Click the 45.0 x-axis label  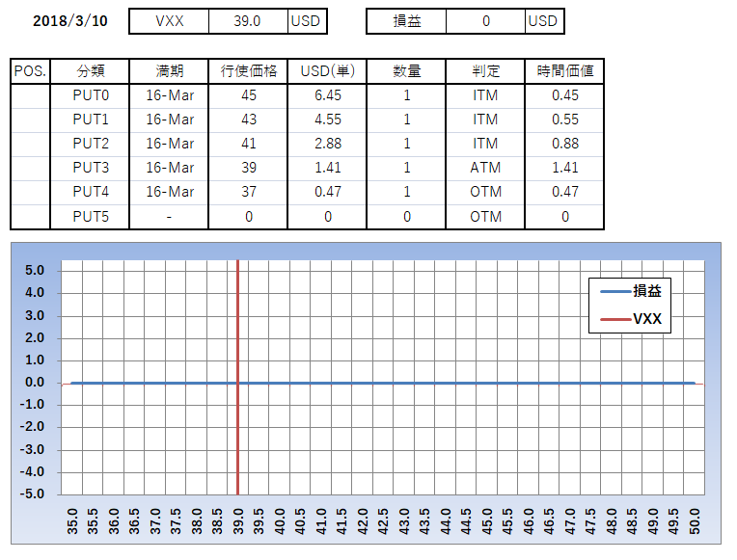(x=487, y=521)
